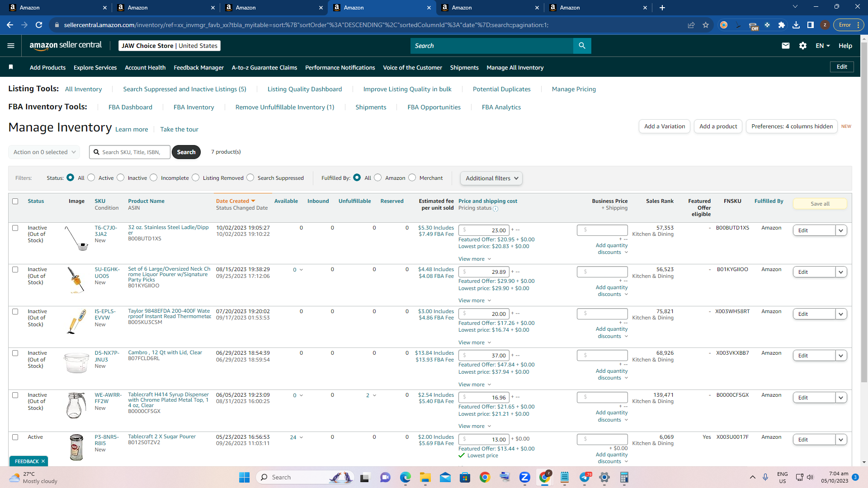The width and height of the screenshot is (868, 488).
Task: Expand Add quantity discounts for Liquor Pourer row
Action: (x=612, y=291)
